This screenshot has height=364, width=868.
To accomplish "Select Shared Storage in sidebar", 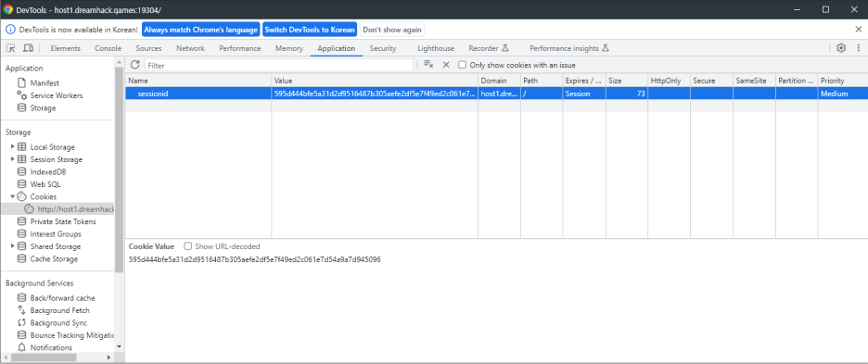I will 56,246.
